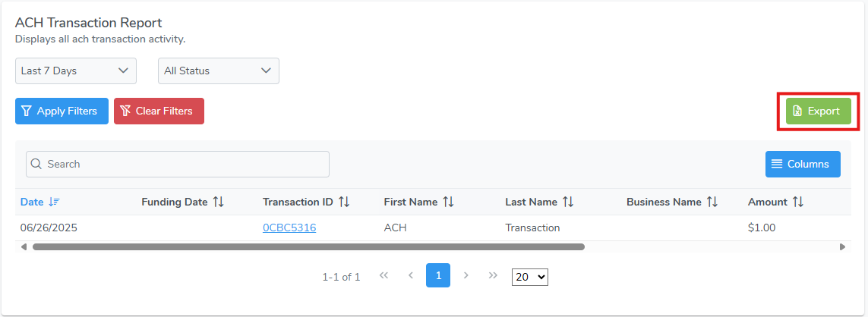Toggle the Date descending sort icon

coord(54,202)
